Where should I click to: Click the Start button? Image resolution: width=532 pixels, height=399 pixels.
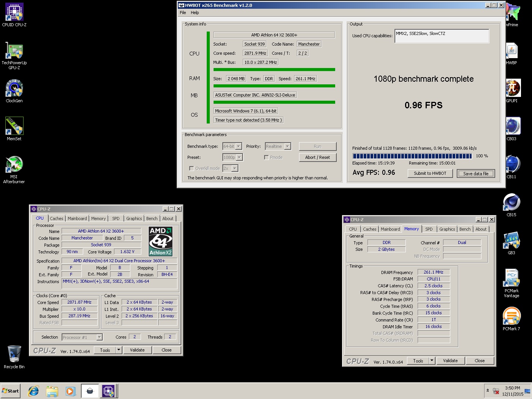[11, 391]
